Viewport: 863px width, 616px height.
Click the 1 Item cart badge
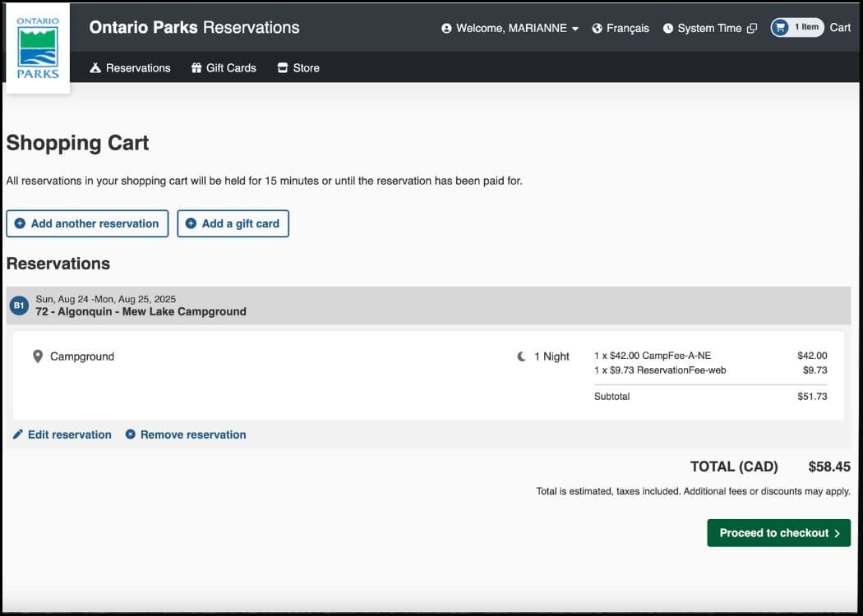pyautogui.click(x=797, y=27)
